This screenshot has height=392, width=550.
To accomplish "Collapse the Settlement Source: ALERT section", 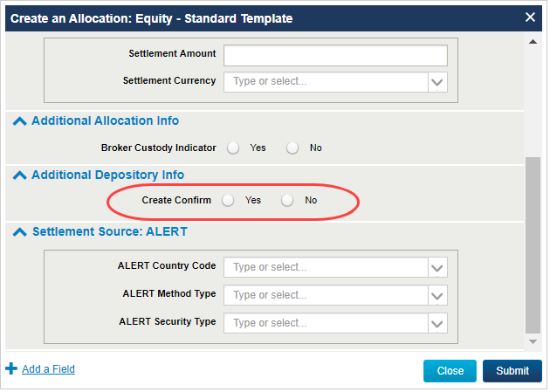I will tap(20, 233).
